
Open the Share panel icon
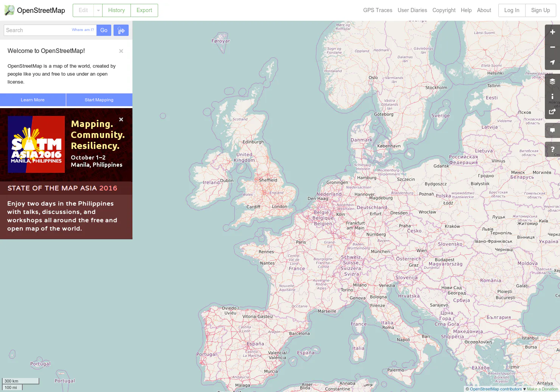552,112
